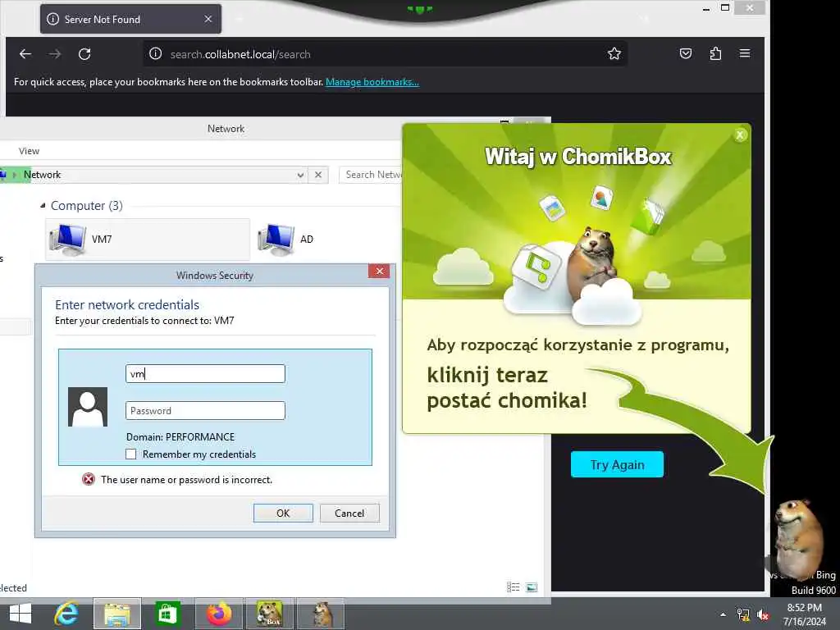Cancel the credentials dialog
The image size is (840, 630).
349,514
